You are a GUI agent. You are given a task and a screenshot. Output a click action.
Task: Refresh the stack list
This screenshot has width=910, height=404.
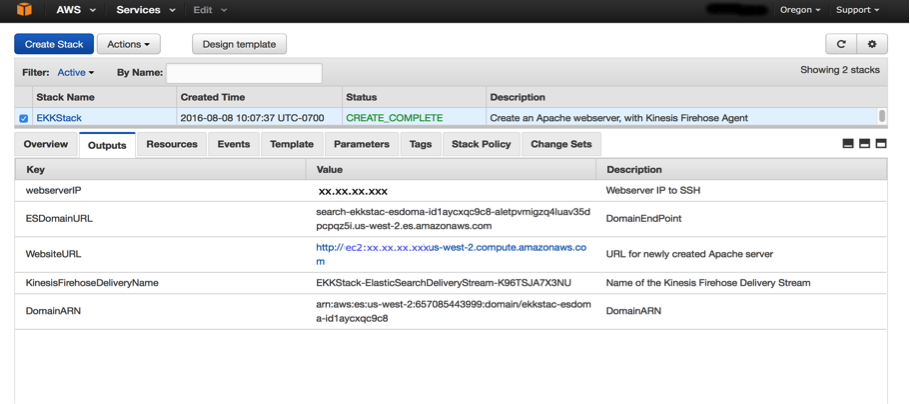pyautogui.click(x=841, y=44)
